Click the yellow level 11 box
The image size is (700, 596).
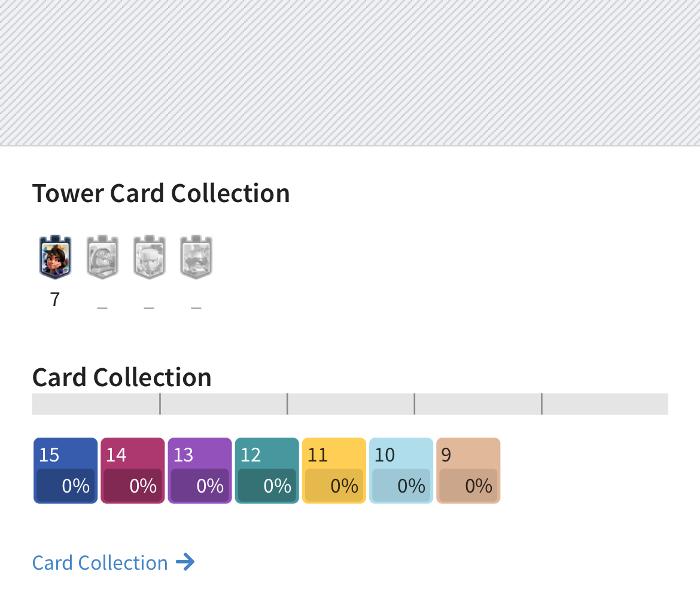tap(334, 470)
